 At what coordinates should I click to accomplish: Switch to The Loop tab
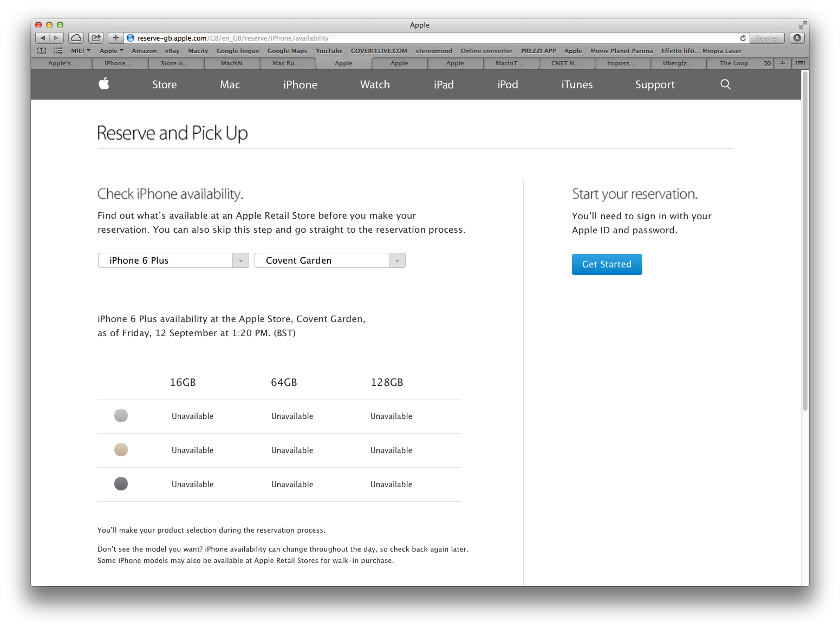click(x=734, y=63)
